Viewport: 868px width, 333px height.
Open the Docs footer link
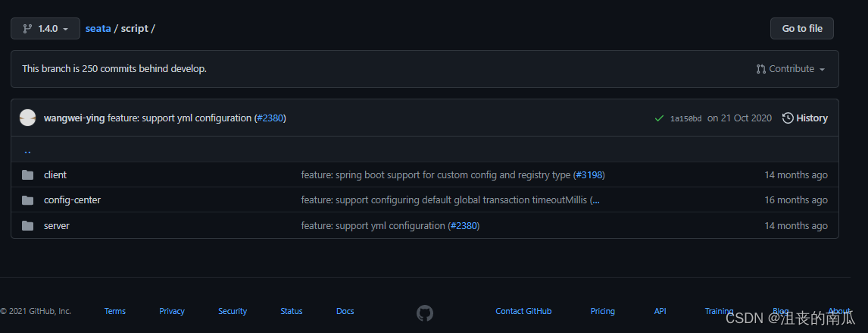(x=345, y=311)
